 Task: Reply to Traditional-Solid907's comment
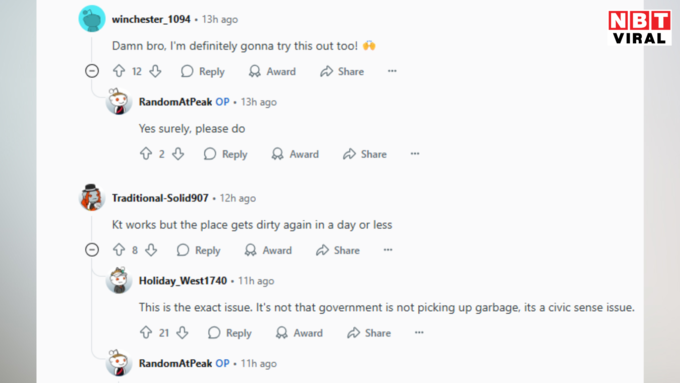click(x=199, y=250)
